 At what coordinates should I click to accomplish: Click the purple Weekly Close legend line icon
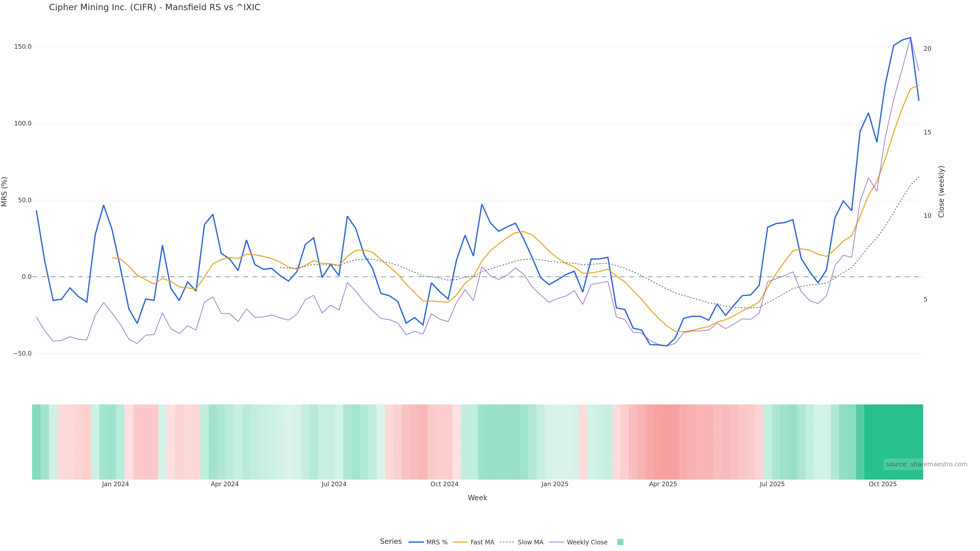557,542
